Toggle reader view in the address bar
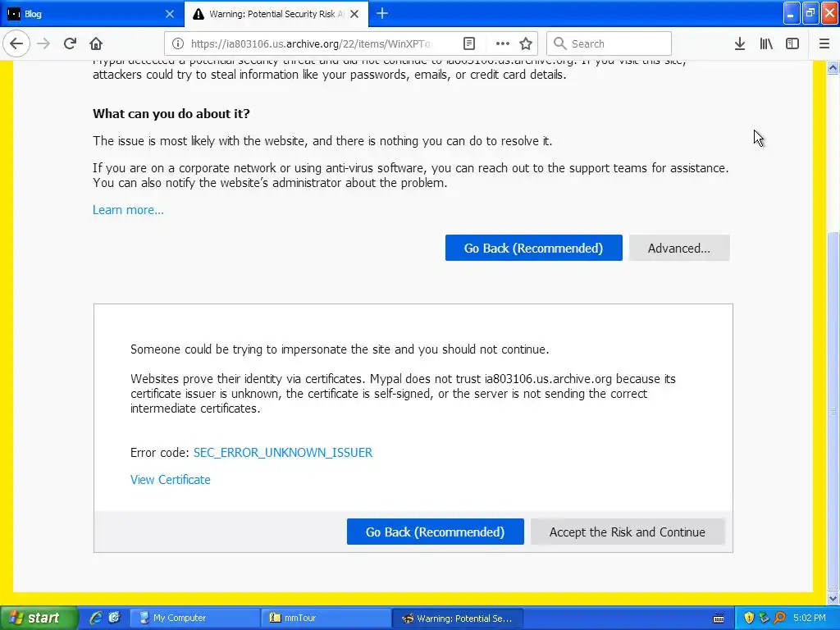 click(x=468, y=43)
